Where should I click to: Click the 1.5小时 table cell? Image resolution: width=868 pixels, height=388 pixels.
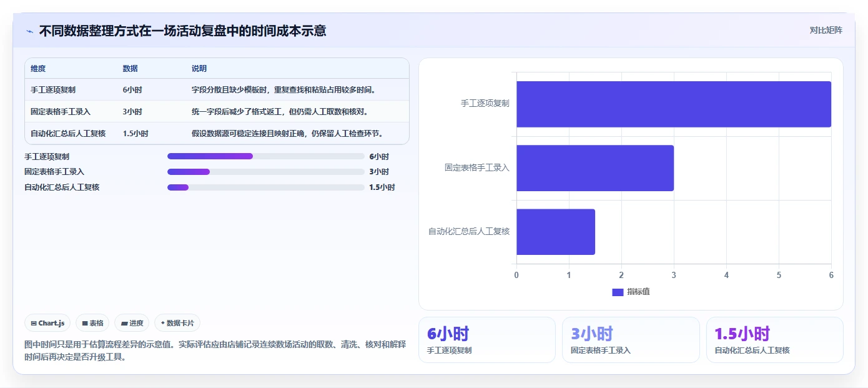pos(136,134)
